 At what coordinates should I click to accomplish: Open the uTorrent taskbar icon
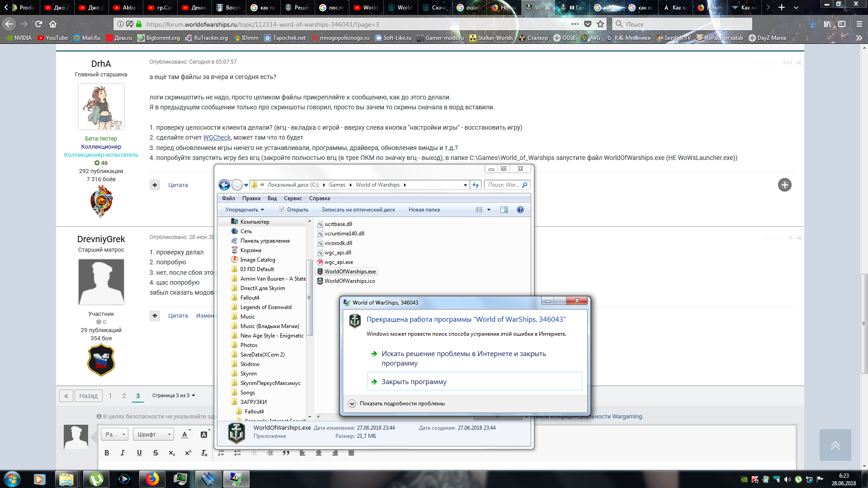tap(96, 479)
